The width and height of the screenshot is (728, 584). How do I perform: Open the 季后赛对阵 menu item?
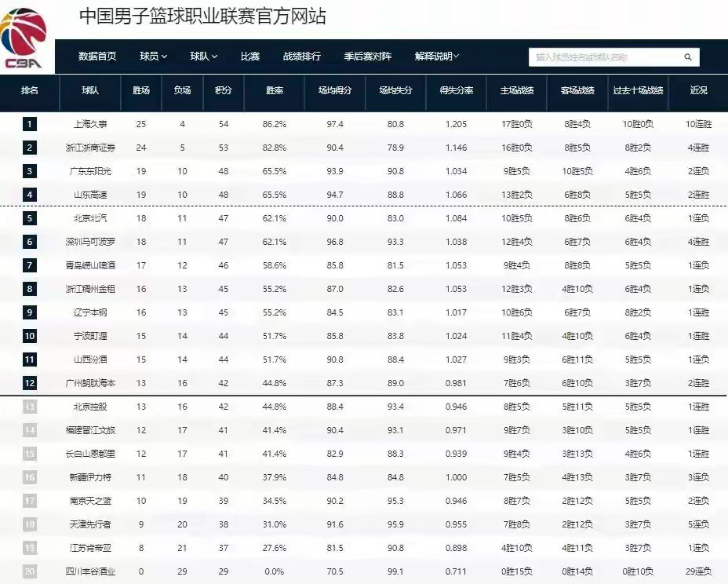coord(368,57)
